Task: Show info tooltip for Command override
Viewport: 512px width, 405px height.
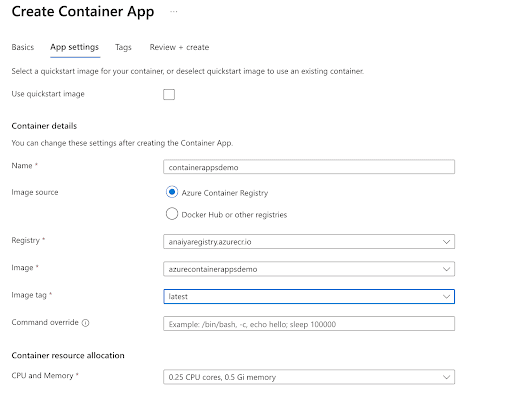Action: tap(86, 323)
